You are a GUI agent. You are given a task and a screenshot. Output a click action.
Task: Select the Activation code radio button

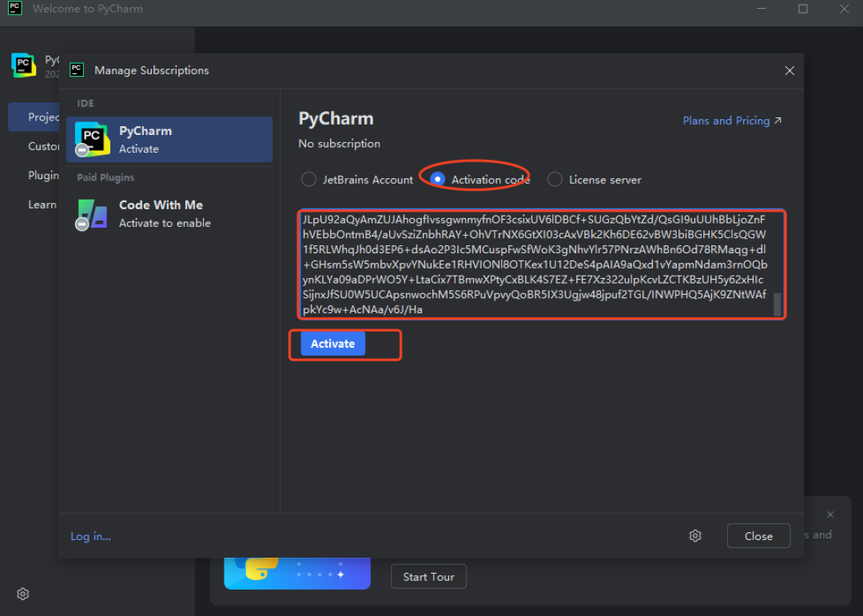tap(438, 180)
